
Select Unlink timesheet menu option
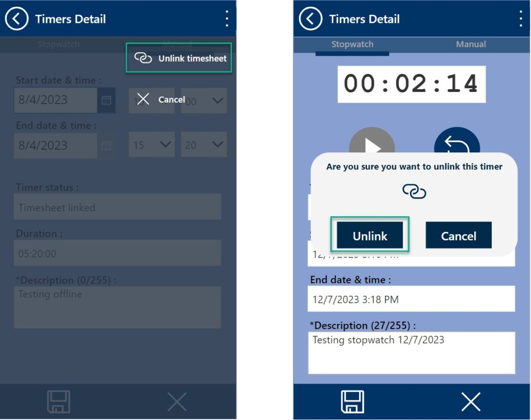tap(179, 58)
